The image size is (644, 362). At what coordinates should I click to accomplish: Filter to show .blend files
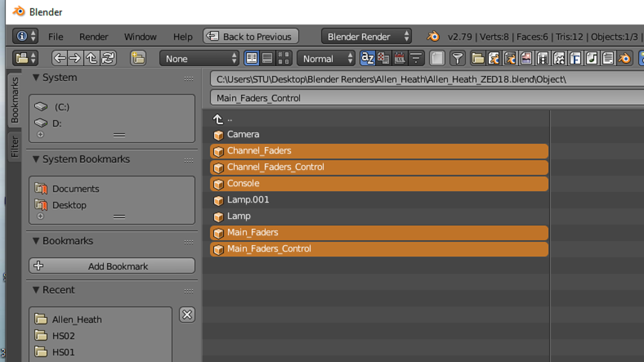pyautogui.click(x=494, y=58)
